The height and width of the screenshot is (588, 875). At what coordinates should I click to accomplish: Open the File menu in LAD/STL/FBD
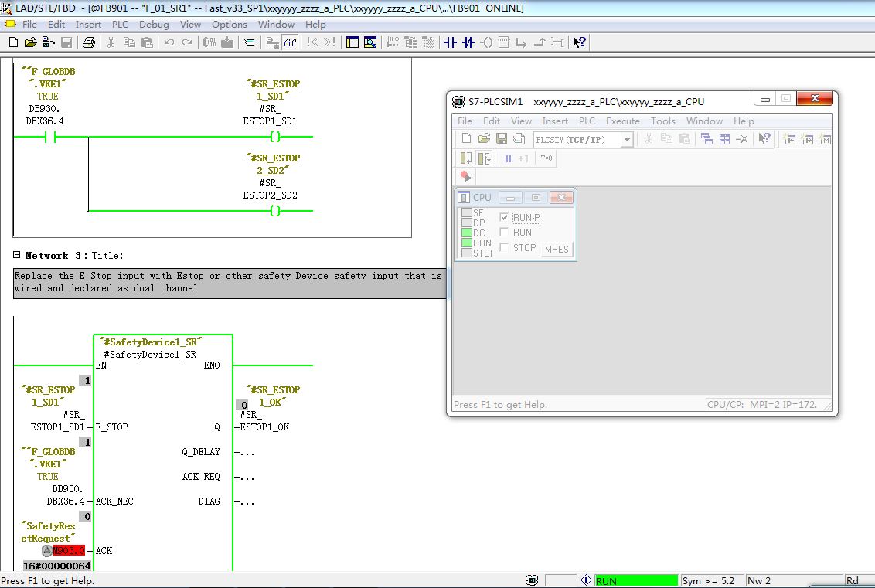[29, 25]
